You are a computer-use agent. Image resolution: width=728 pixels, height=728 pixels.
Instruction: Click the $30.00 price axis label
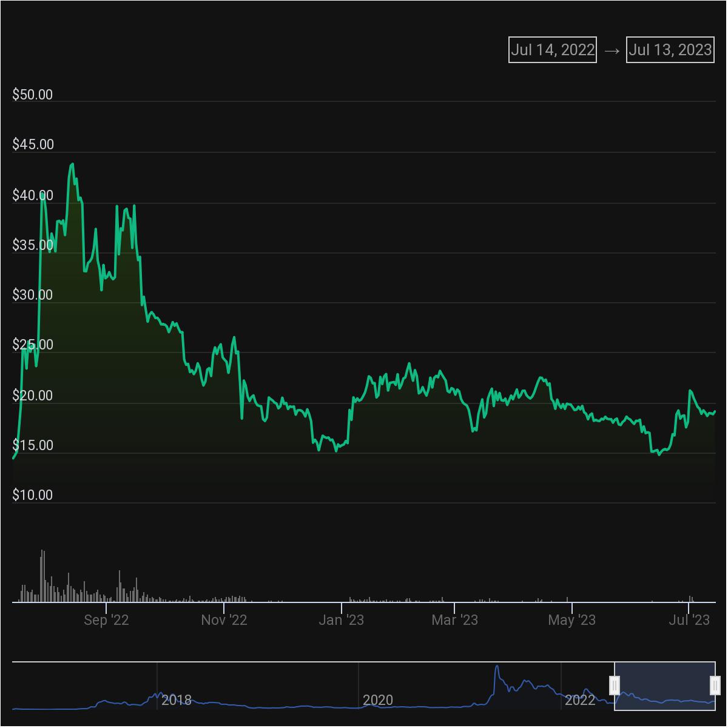tap(33, 295)
